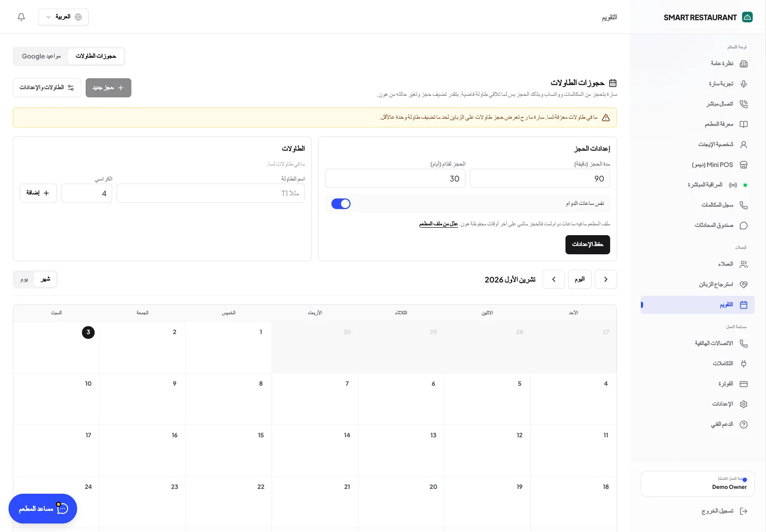Select the يوم day view
This screenshot has height=532, width=766.
(x=24, y=279)
